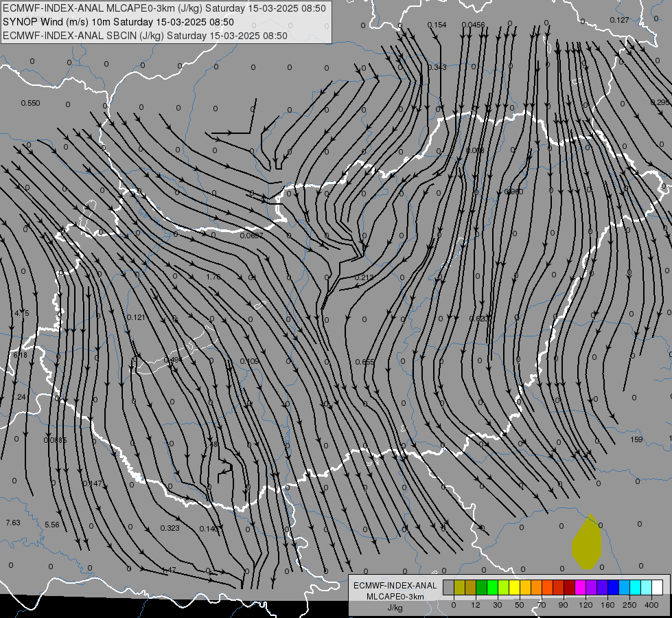Click the yellow swatch in the legend color bar
The width and height of the screenshot is (672, 618).
pos(514,588)
